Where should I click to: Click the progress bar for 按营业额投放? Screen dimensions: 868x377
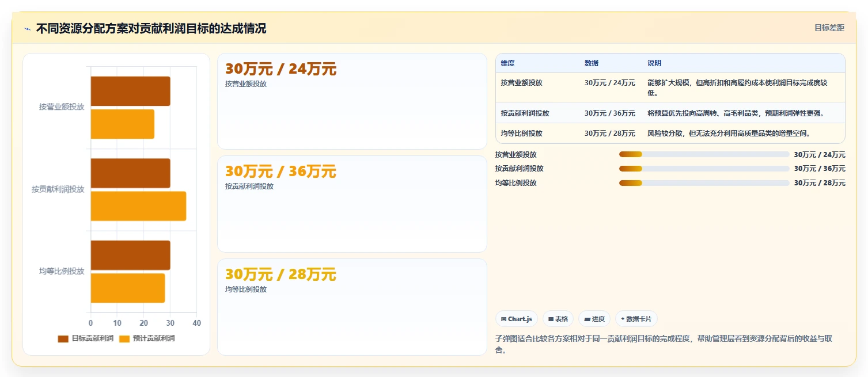click(704, 154)
